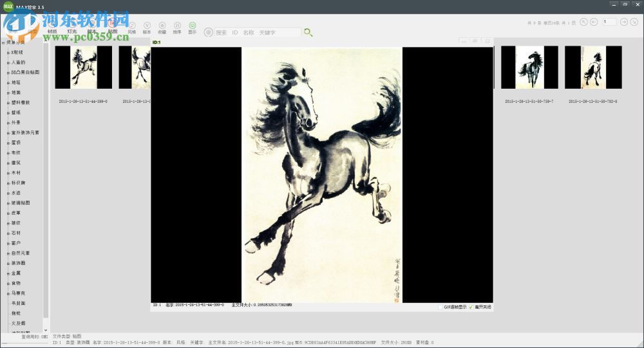
Task: Select the 屋顶 category
Action: coord(15,142)
